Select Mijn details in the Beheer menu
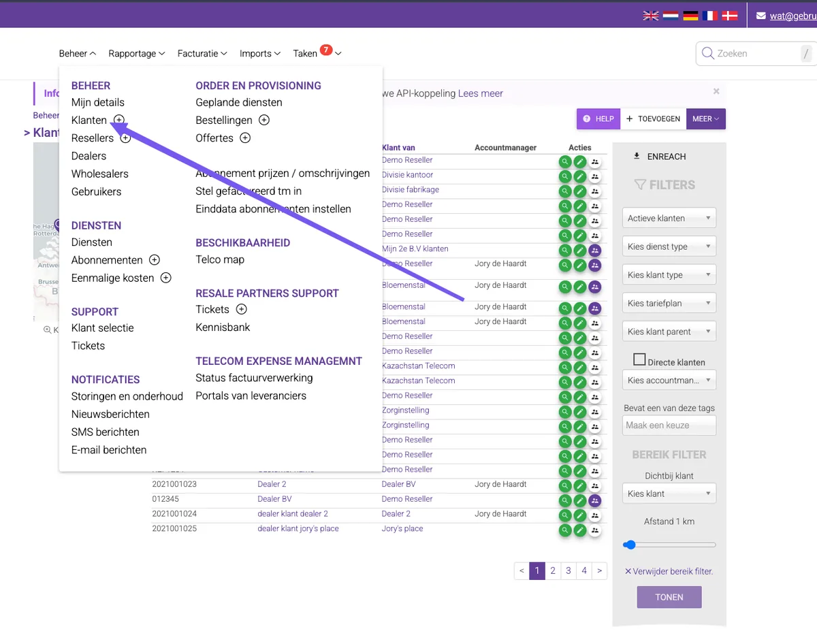 point(98,102)
